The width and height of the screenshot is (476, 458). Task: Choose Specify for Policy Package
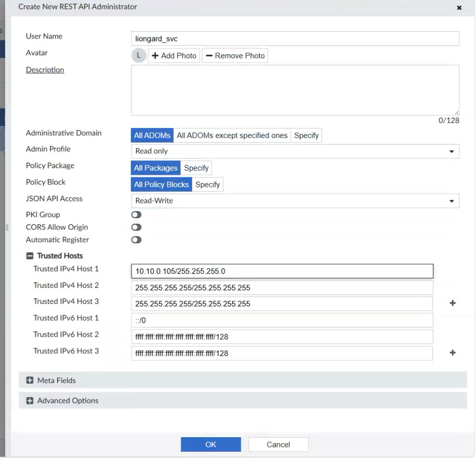pos(196,168)
